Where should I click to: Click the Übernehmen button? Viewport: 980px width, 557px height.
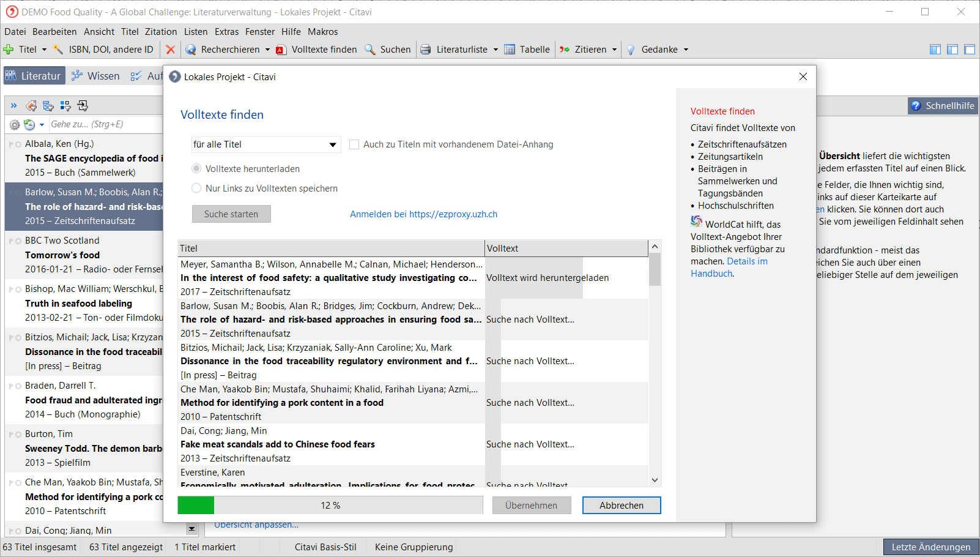(x=532, y=506)
